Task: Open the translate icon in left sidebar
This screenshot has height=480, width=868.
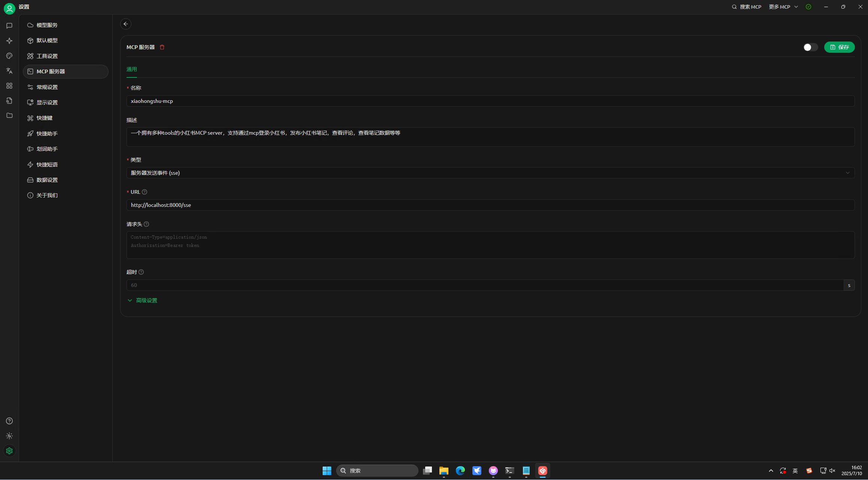Action: pyautogui.click(x=9, y=71)
